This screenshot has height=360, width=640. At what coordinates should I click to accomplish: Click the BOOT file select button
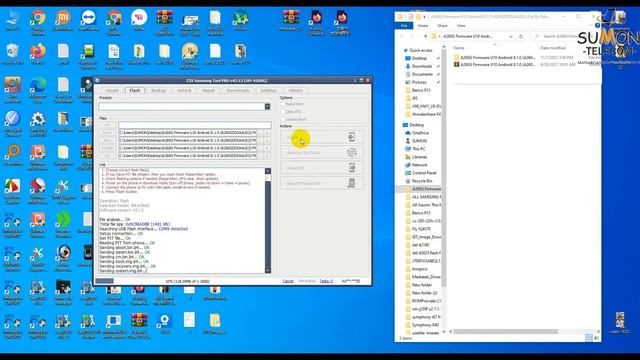[x=107, y=133]
